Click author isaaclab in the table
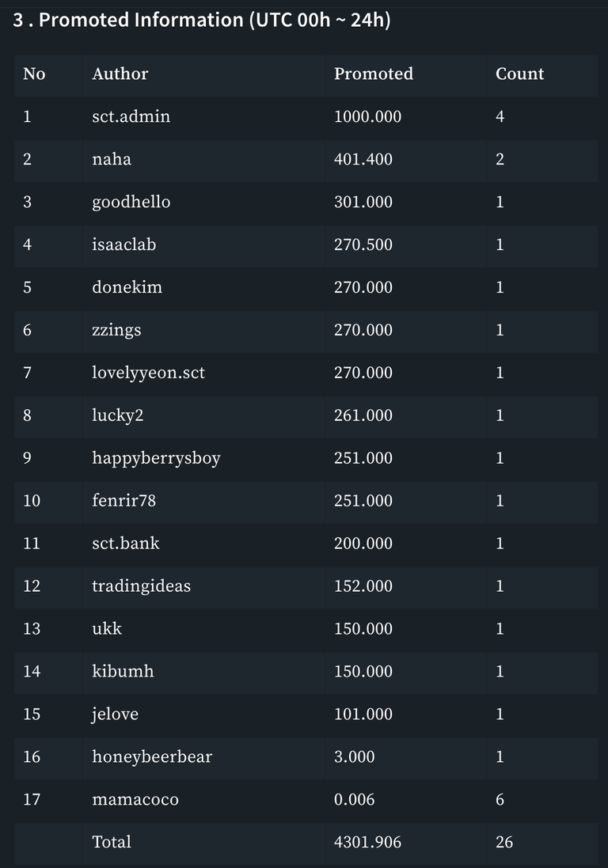608x868 pixels. click(x=123, y=244)
